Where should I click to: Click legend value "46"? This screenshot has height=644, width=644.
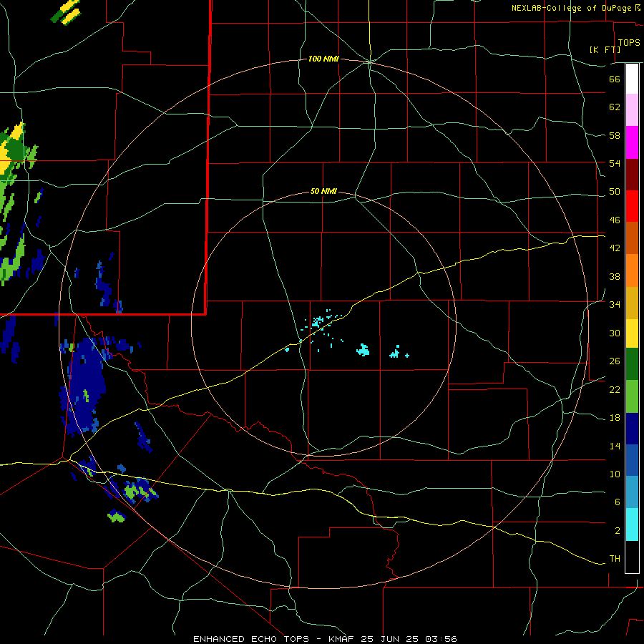[x=615, y=220]
